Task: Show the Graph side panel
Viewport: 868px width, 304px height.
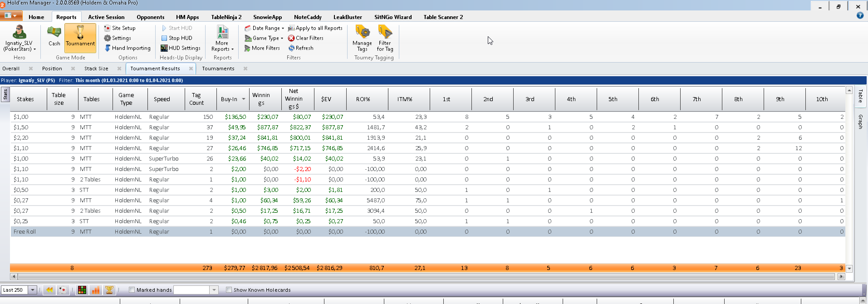Action: coord(860,122)
